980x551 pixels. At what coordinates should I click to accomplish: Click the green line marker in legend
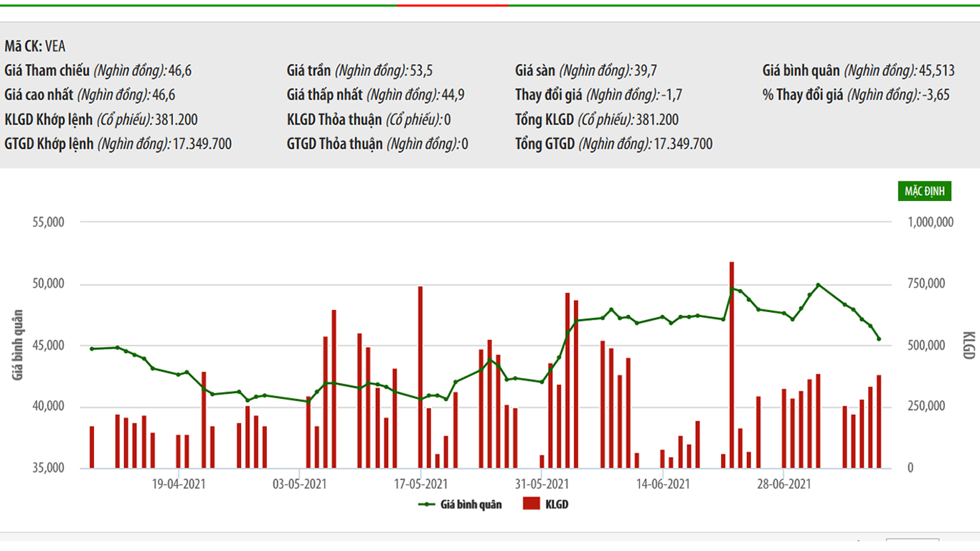428,504
